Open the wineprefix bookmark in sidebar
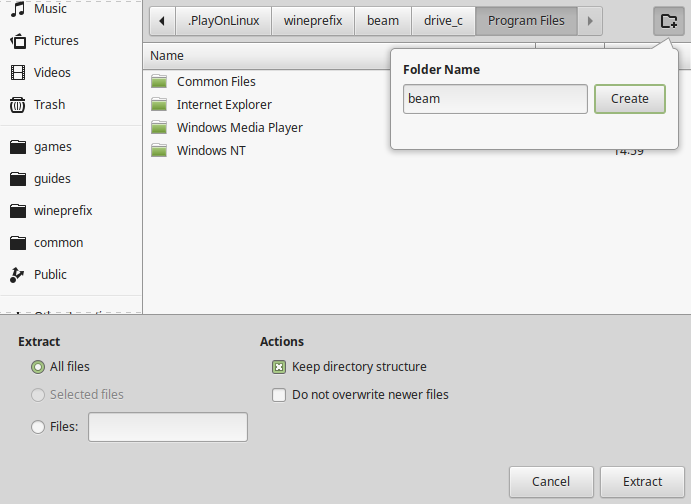 click(x=51, y=211)
